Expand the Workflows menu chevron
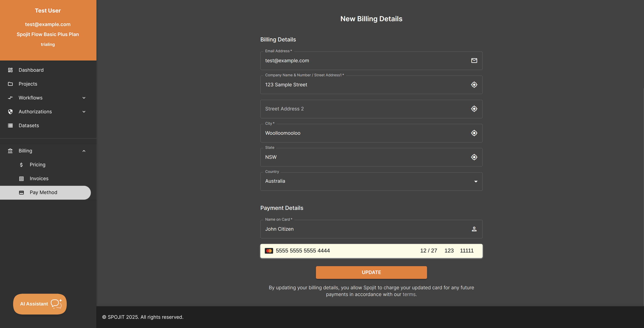 84,98
